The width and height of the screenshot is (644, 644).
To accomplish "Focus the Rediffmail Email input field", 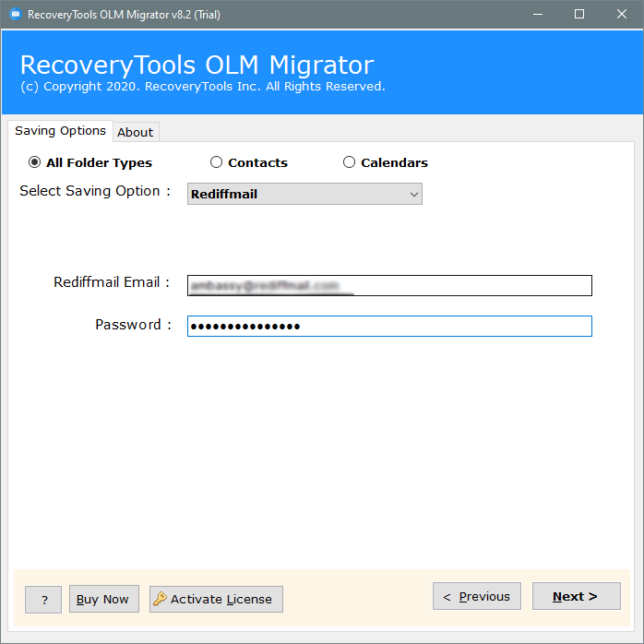I will (x=389, y=285).
